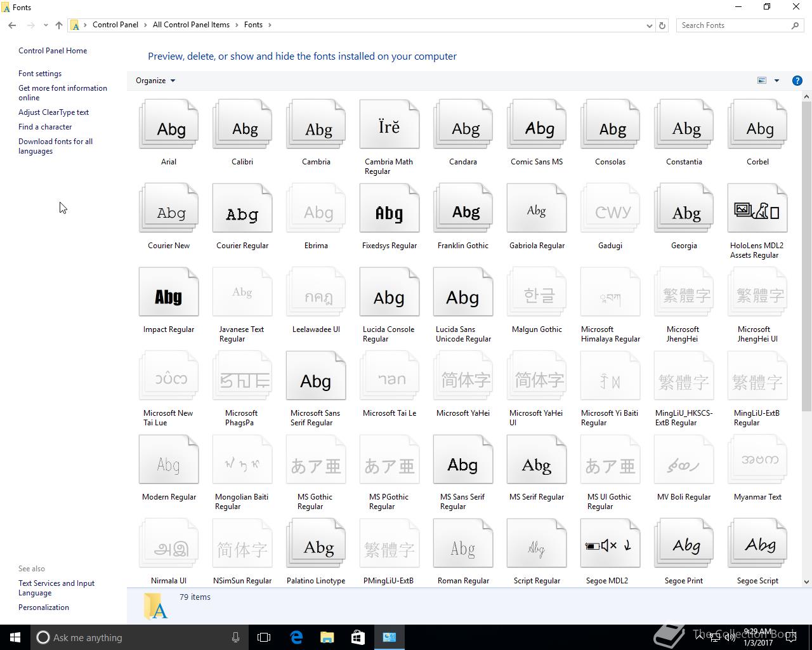Open Font settings link
Viewport: 812px width, 650px height.
(x=40, y=74)
